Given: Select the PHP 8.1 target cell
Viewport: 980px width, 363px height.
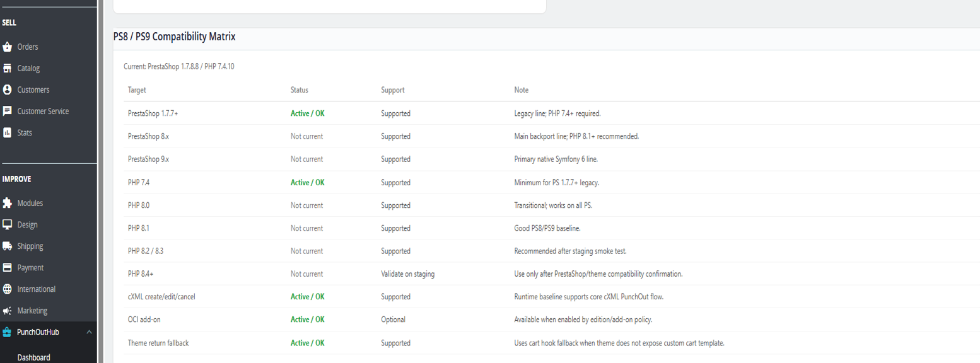Looking at the screenshot, I should 139,228.
